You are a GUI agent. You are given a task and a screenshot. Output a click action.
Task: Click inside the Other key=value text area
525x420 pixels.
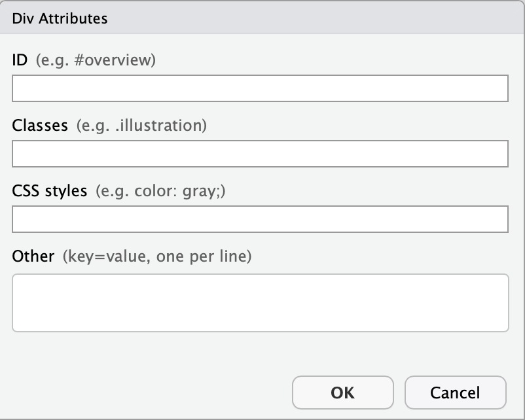click(261, 303)
